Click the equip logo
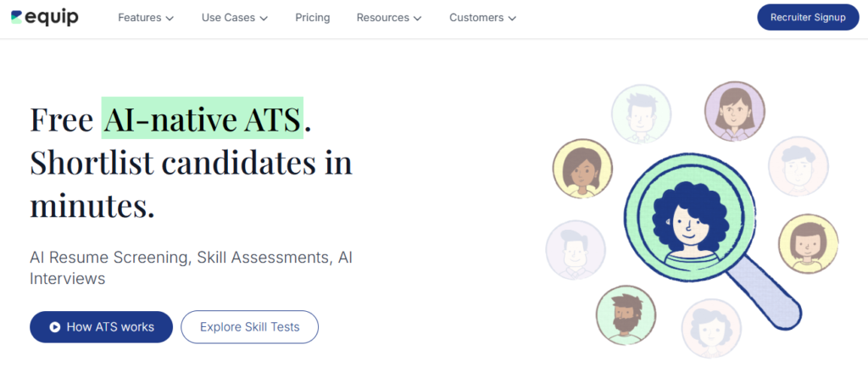The image size is (868, 378). point(44,18)
